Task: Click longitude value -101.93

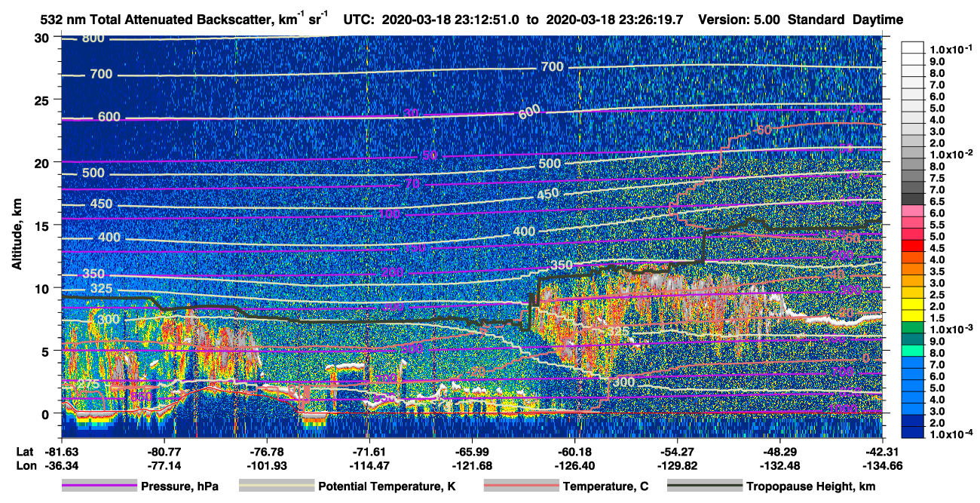Action: coord(265,465)
